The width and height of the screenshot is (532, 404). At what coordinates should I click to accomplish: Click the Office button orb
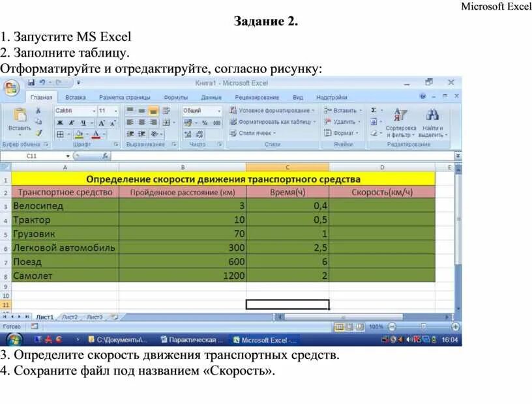(11, 88)
